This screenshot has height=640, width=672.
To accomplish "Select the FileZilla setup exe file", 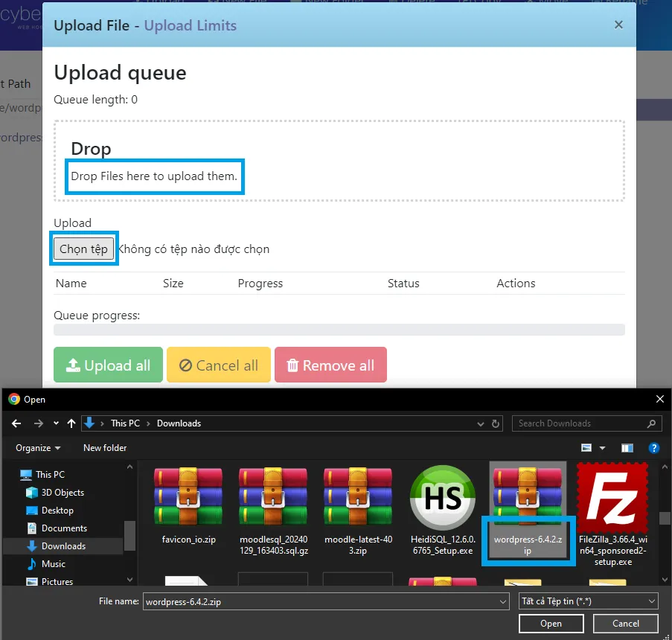I will coord(613,513).
